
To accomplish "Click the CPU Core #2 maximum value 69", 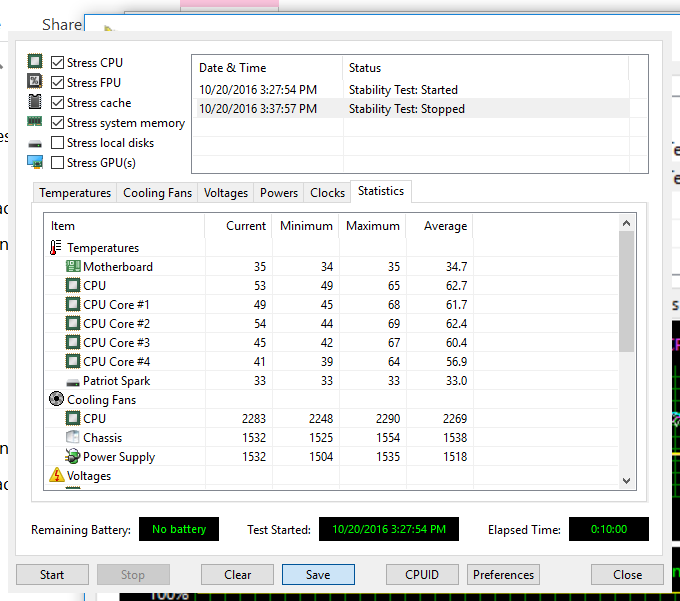I will (x=394, y=324).
